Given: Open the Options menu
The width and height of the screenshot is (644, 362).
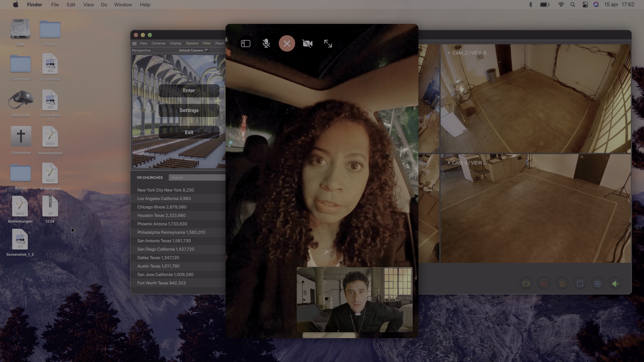Looking at the screenshot, I should pyautogui.click(x=192, y=43).
